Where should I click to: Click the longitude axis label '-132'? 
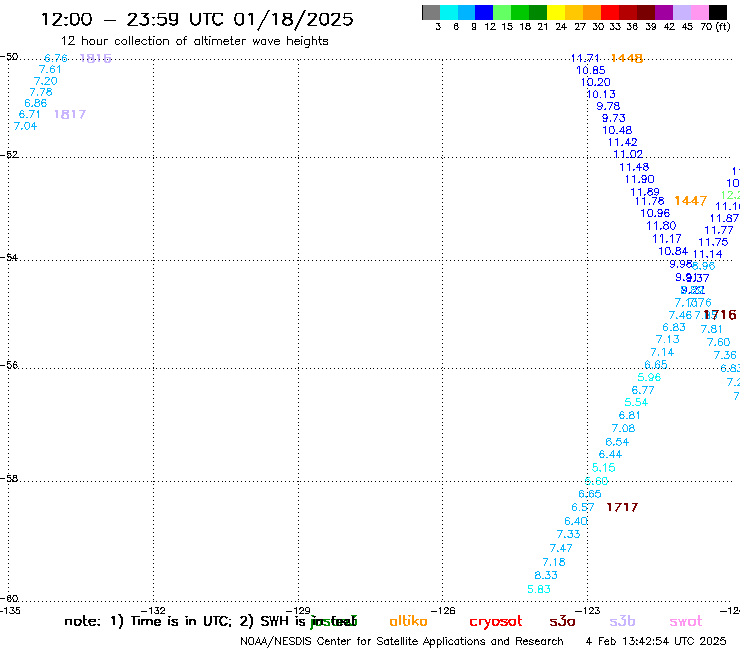click(155, 611)
